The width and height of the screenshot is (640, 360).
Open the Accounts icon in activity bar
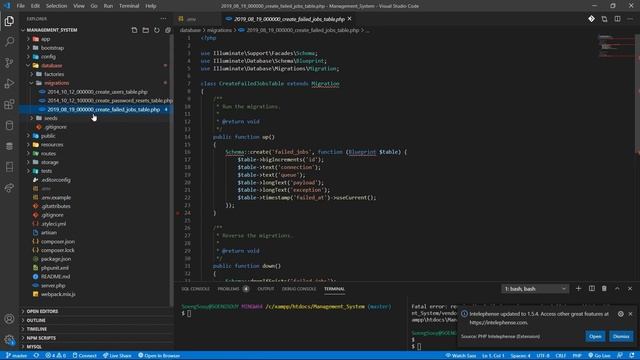pyautogui.click(x=9, y=319)
